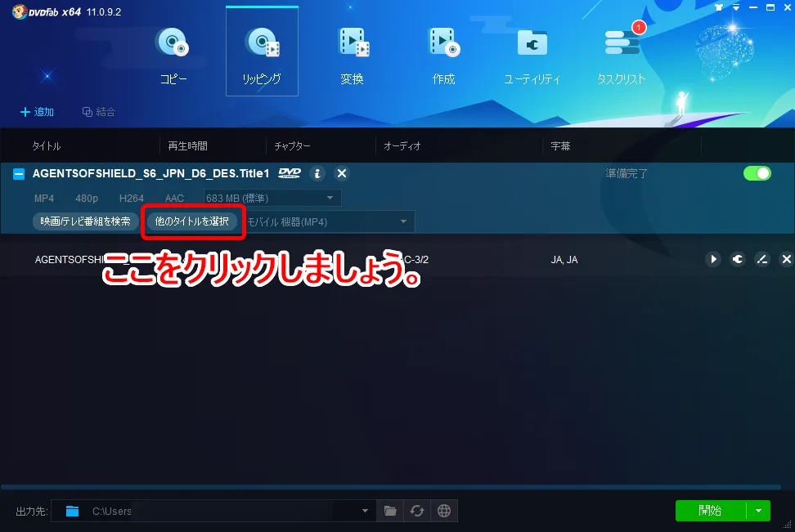Click the 追加 (Add) source button
Viewport: 795px width, 532px height.
pos(37,111)
